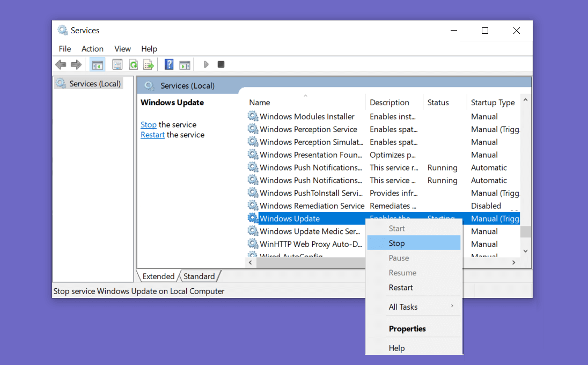Switch to the Extended tab
588x365 pixels.
(158, 276)
